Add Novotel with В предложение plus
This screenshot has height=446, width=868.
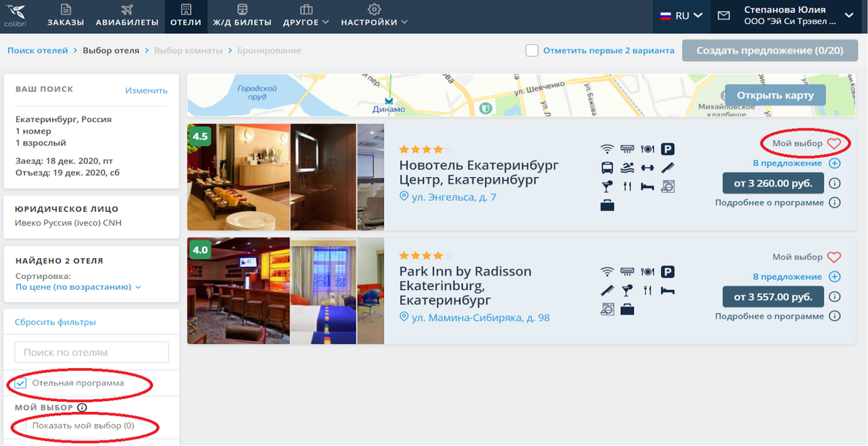(x=835, y=163)
